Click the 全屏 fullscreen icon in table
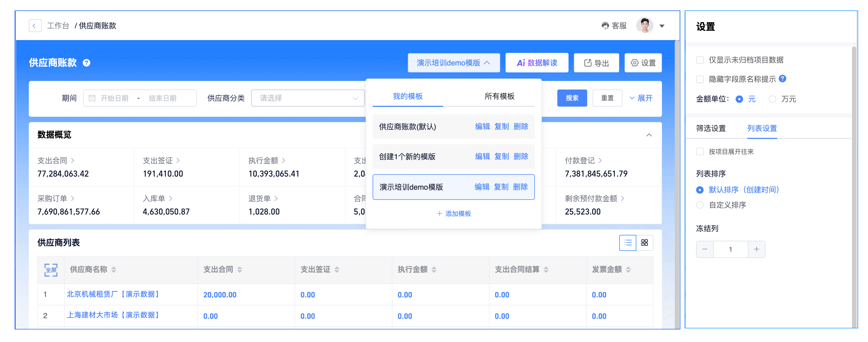Viewport: 868px width, 342px height. pos(51,270)
